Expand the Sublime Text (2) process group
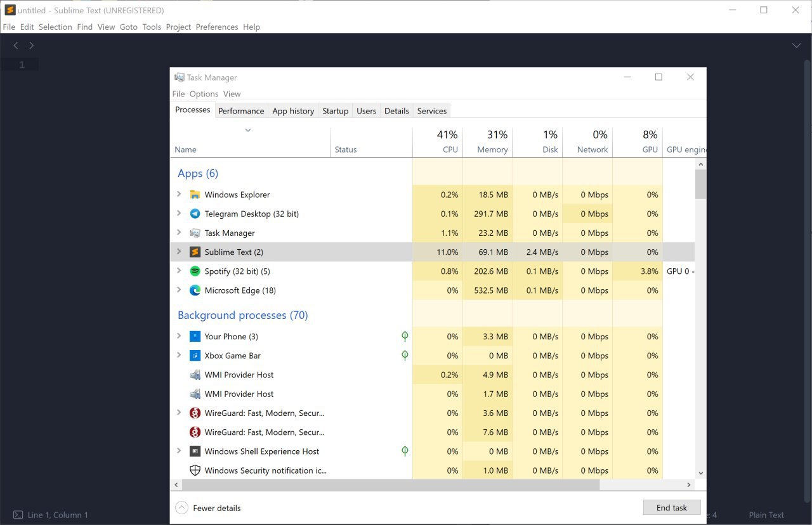 point(179,252)
